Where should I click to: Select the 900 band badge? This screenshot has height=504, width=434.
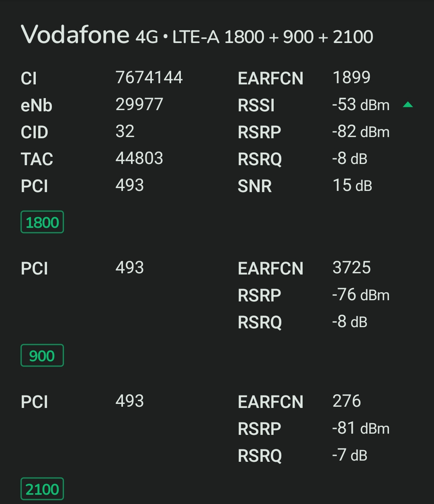[42, 355]
